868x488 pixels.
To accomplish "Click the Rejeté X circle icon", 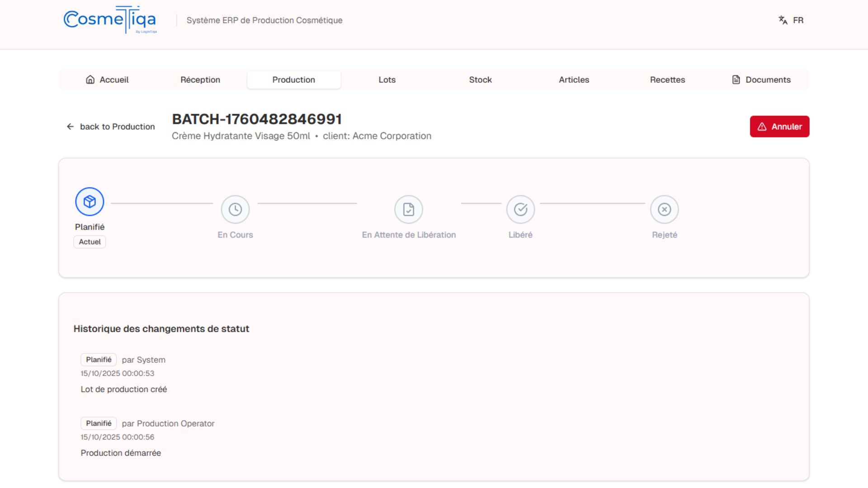I will 664,209.
